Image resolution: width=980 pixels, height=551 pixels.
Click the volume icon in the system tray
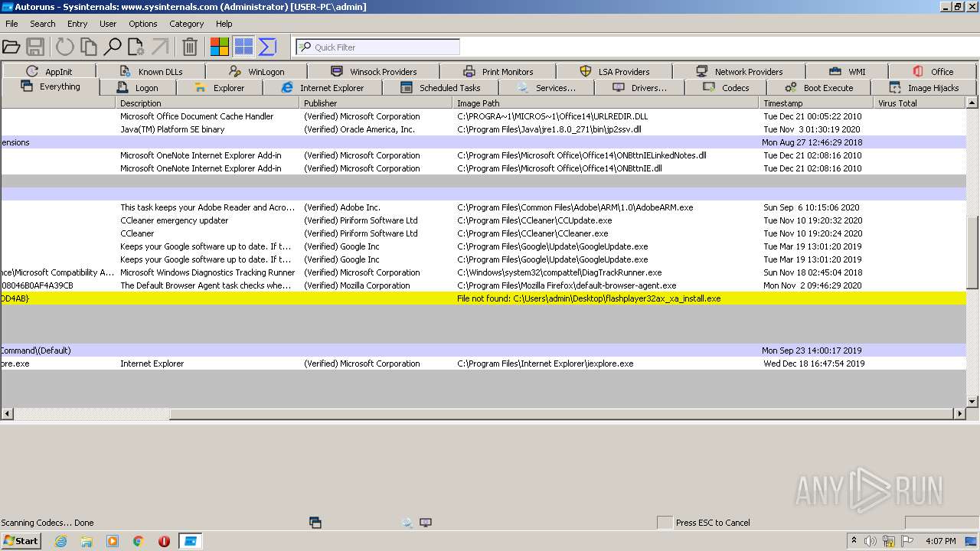tap(871, 541)
